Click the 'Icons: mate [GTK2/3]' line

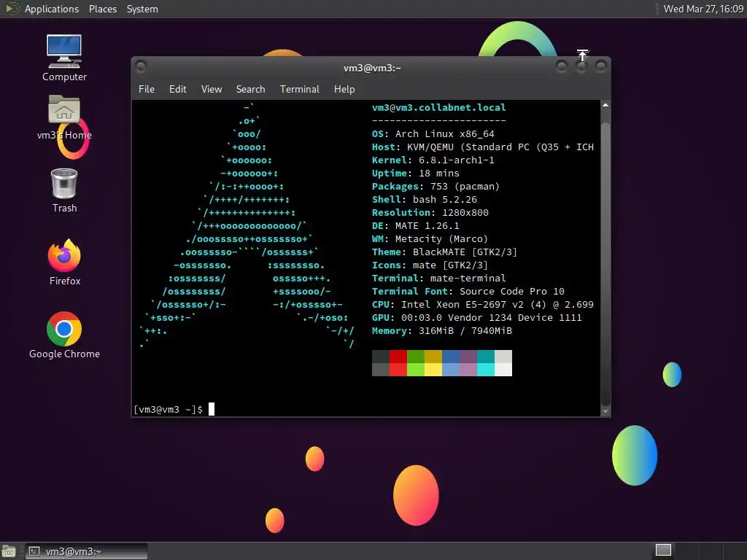point(430,265)
